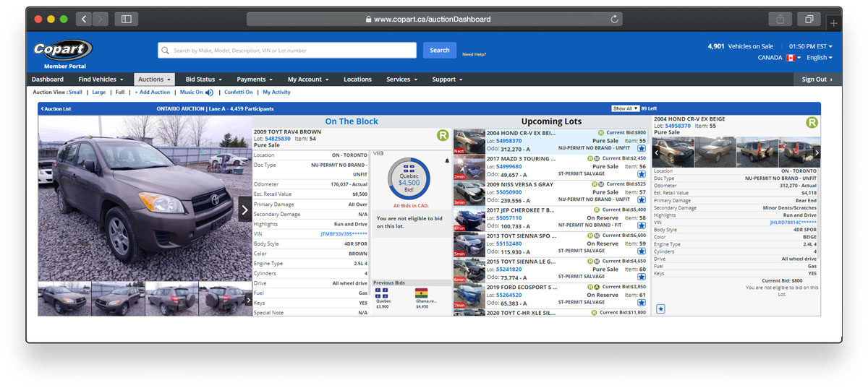Go to the Dashboard tab
Image resolution: width=868 pixels, height=388 pixels.
click(48, 79)
